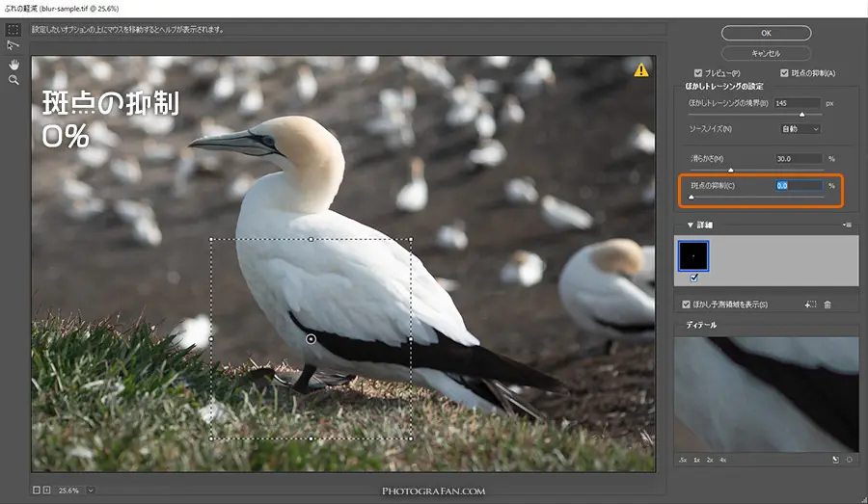
Task: Click the yellow warning triangle icon
Action: [641, 69]
